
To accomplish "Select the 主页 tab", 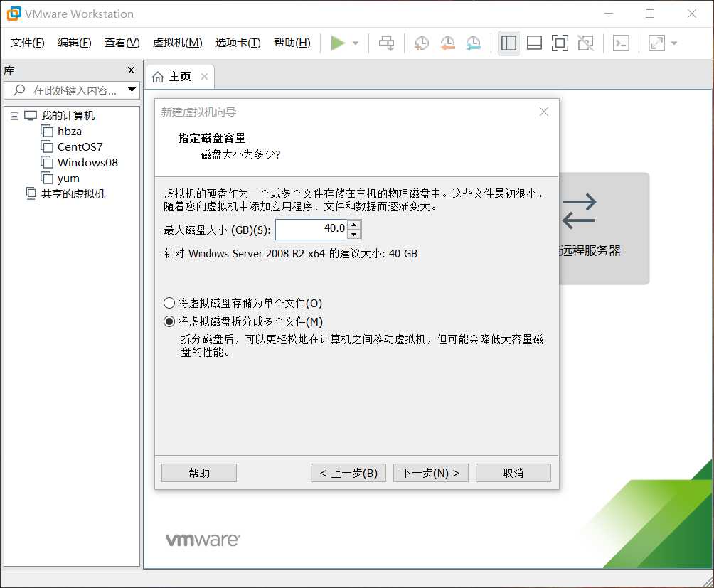I will [180, 77].
